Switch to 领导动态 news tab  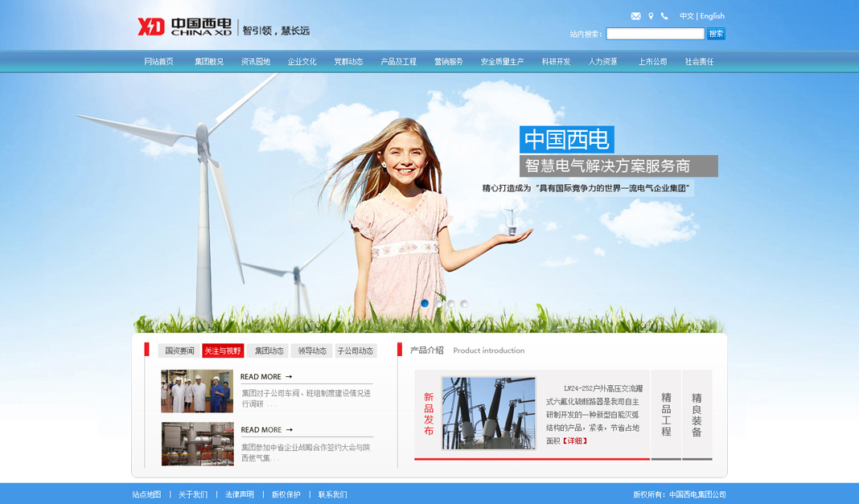coord(312,350)
